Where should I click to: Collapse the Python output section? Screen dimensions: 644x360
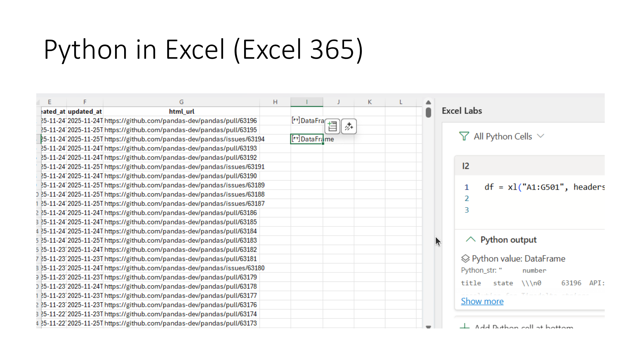(471, 240)
